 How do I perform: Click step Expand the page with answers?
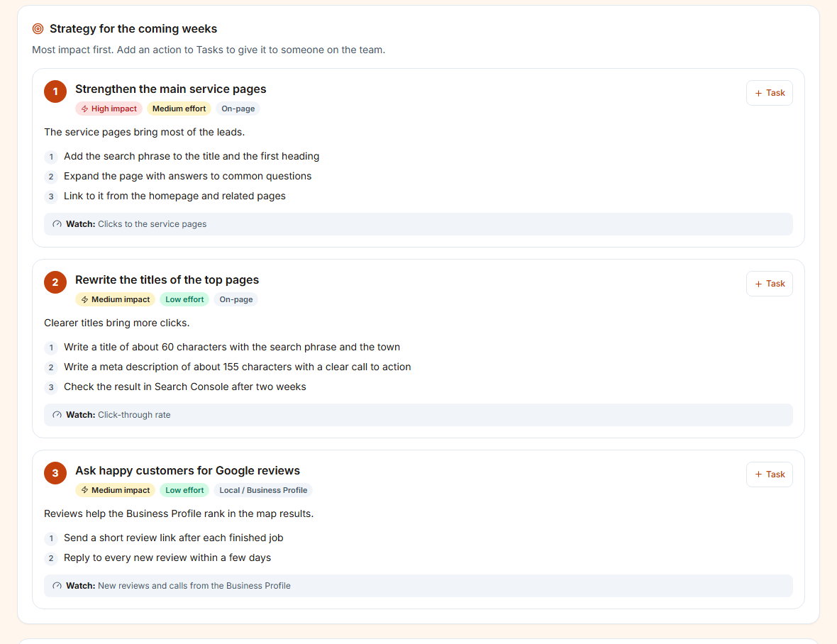188,176
